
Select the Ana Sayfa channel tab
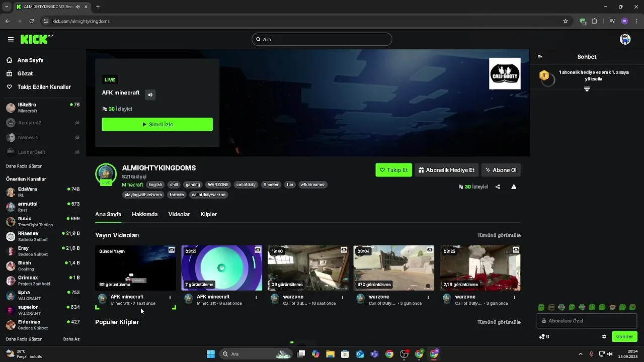pyautogui.click(x=108, y=214)
